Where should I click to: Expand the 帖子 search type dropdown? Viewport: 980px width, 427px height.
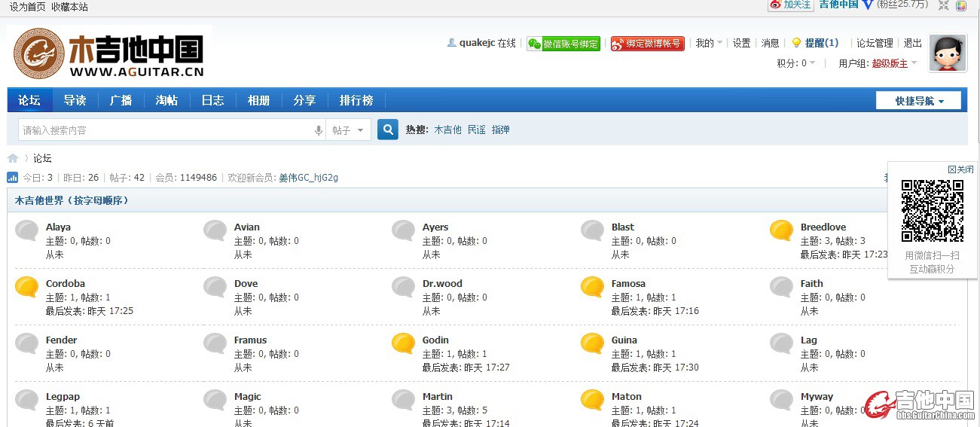pos(348,130)
